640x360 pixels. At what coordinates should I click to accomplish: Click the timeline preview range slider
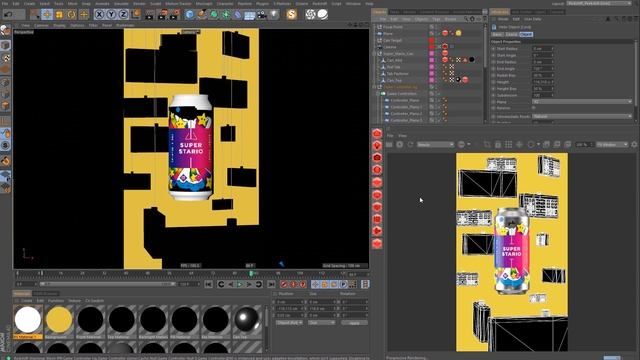107,284
